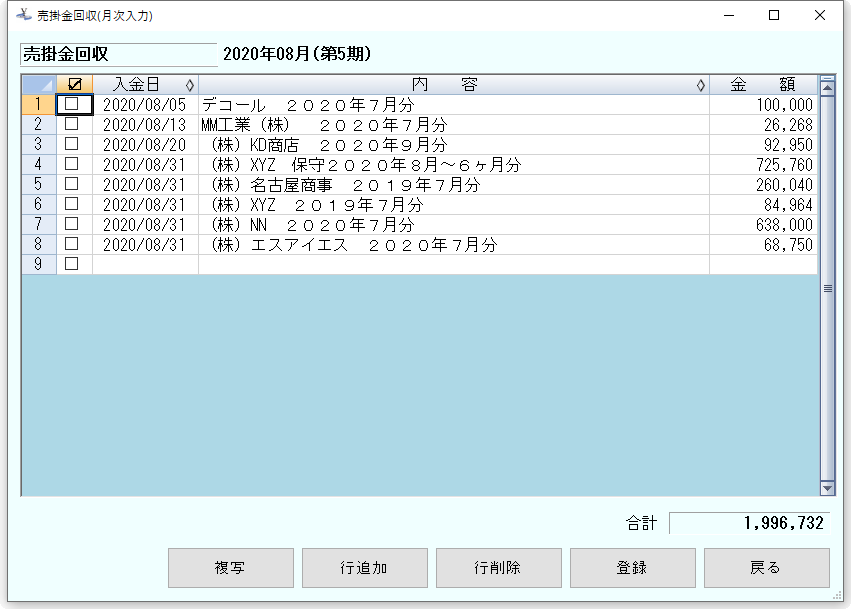Click date cell 2020/08/20
The image size is (851, 609).
pos(145,144)
